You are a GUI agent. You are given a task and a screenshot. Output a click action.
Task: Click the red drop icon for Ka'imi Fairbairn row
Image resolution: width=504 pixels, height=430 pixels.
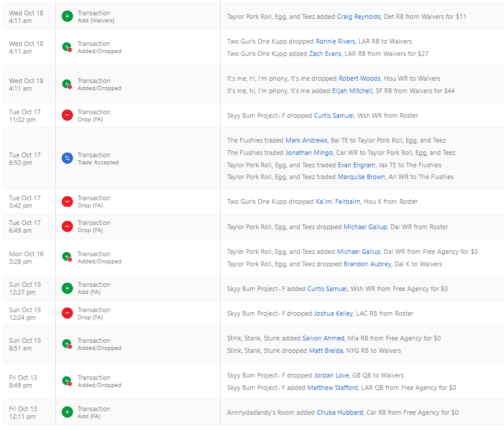[x=67, y=201]
